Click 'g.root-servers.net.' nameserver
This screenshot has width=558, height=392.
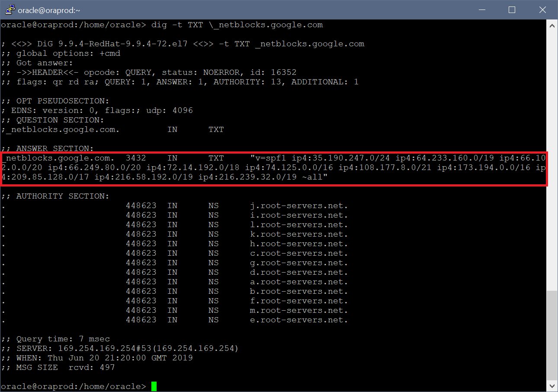click(x=299, y=263)
